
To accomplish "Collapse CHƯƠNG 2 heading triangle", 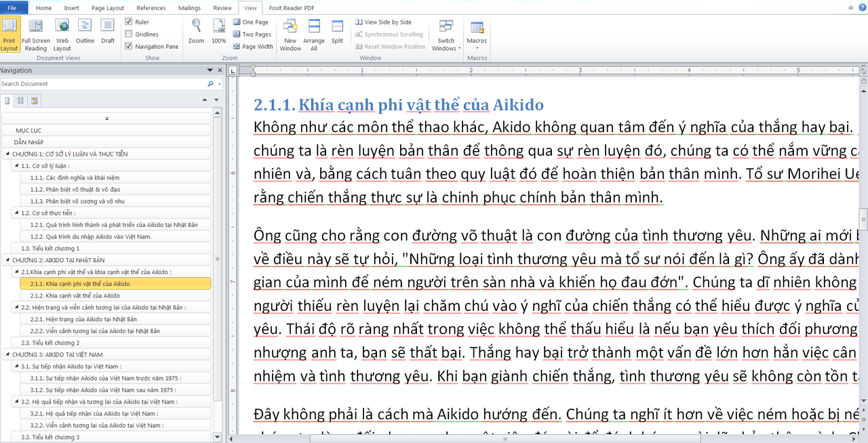I will 6,261.
